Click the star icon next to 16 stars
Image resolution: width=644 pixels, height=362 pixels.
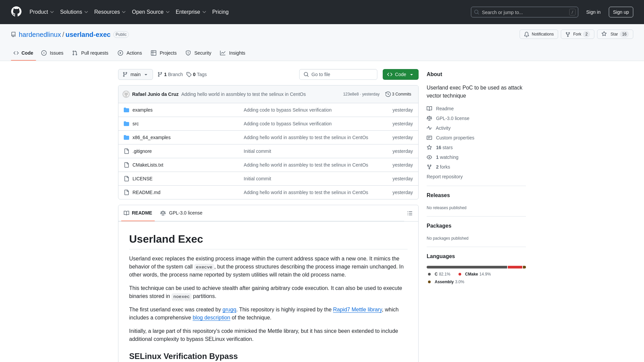click(429, 147)
